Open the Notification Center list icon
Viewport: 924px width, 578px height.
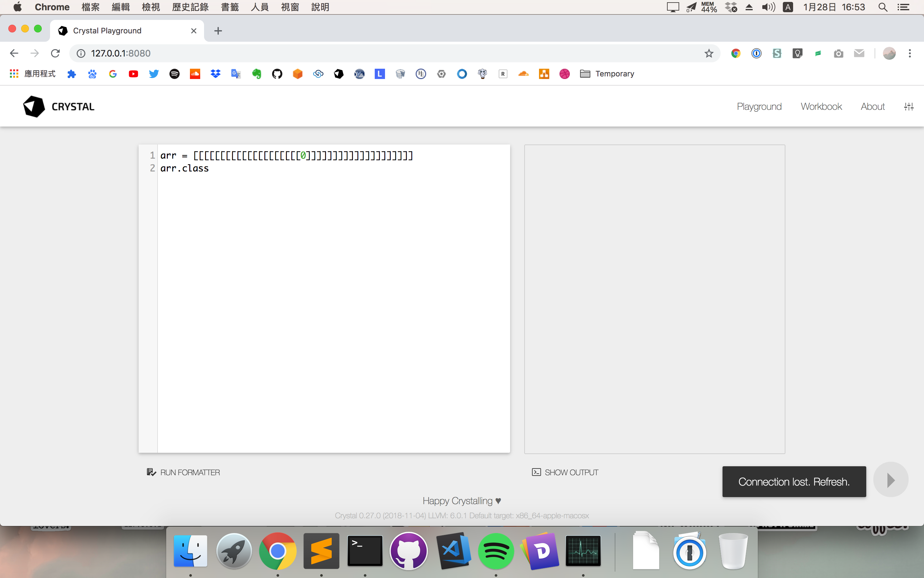[903, 7]
